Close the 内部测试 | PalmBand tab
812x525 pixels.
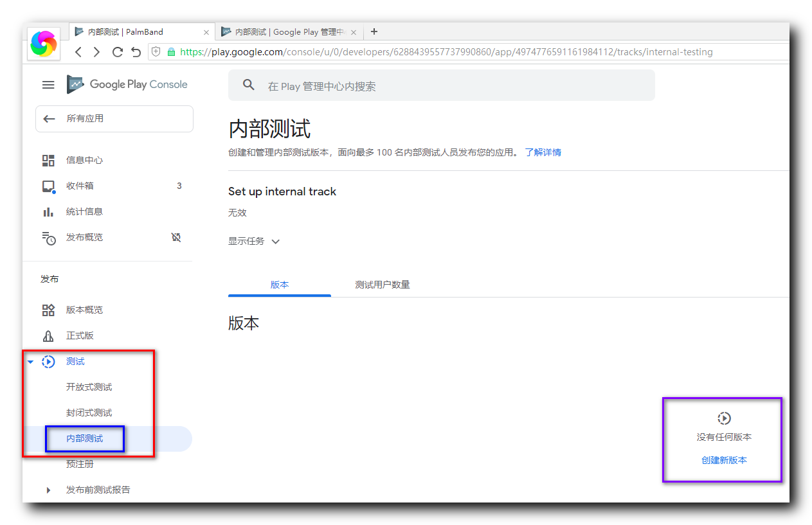[x=206, y=32]
